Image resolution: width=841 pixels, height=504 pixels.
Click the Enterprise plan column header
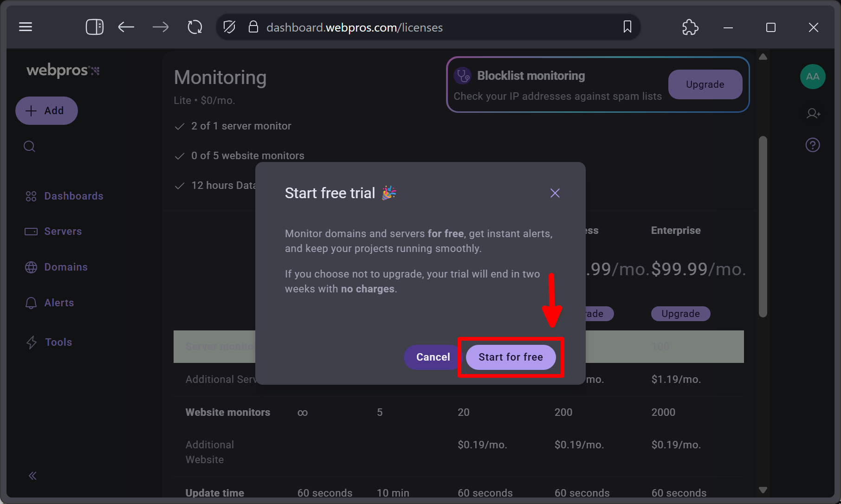click(x=676, y=230)
